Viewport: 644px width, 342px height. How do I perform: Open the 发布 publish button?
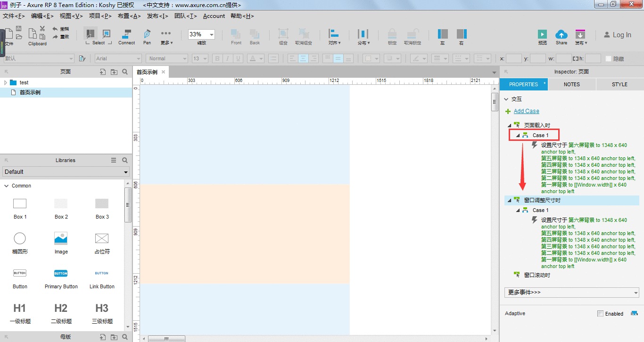(580, 37)
